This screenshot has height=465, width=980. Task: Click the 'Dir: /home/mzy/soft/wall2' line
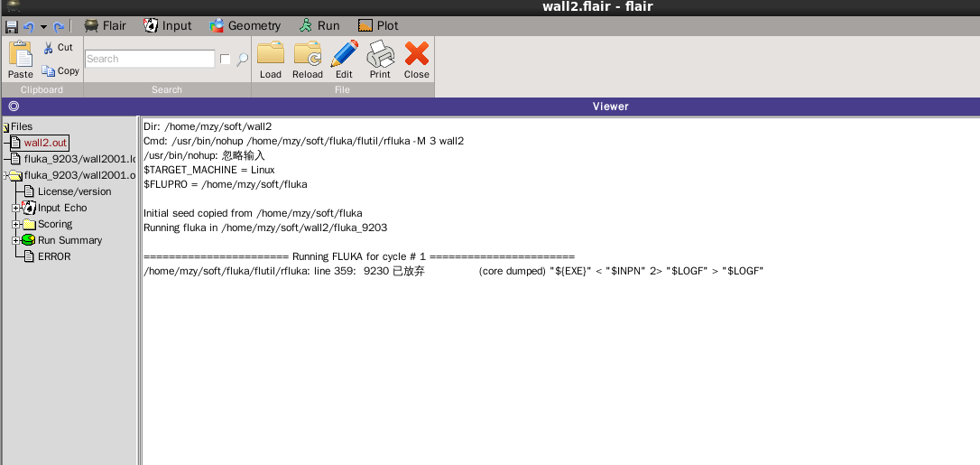pos(208,127)
